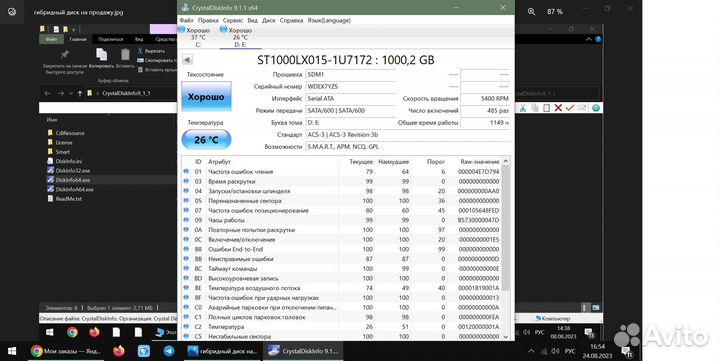Open the Файл menu in CrystalDiskInfo

pyautogui.click(x=186, y=20)
